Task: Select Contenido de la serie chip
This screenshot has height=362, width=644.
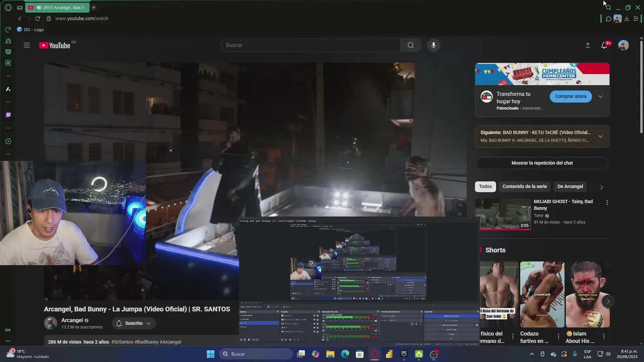Action: click(524, 187)
